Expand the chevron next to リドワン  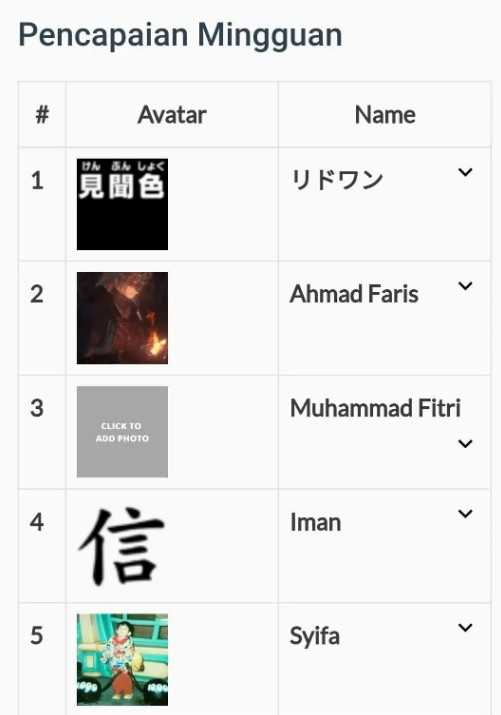465,172
